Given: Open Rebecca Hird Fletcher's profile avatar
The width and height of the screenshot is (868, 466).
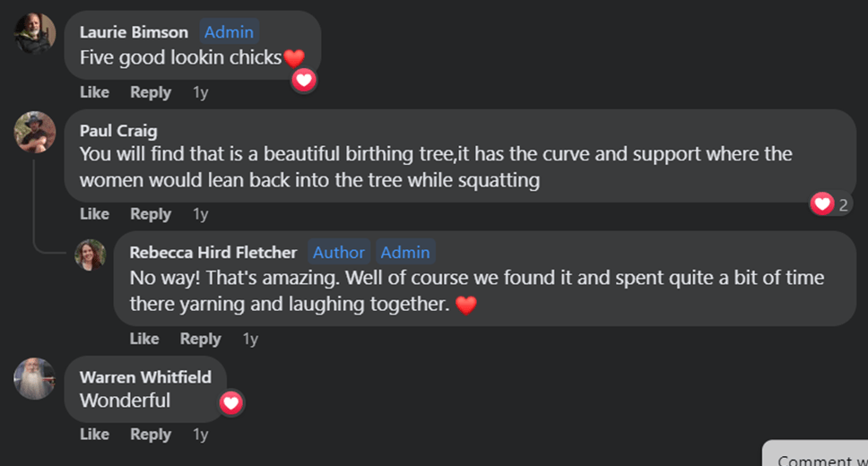Looking at the screenshot, I should pyautogui.click(x=90, y=255).
